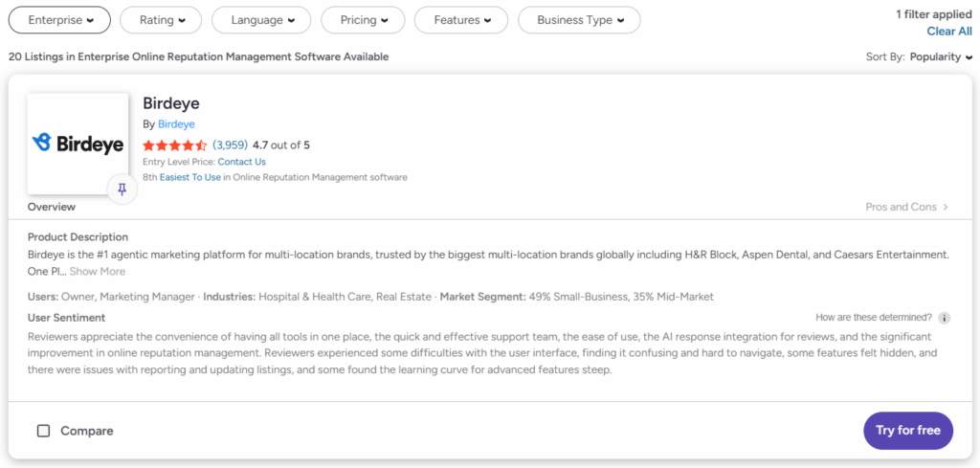Open the Contact Us pricing link
Screen dimensions: 980x468
241,162
